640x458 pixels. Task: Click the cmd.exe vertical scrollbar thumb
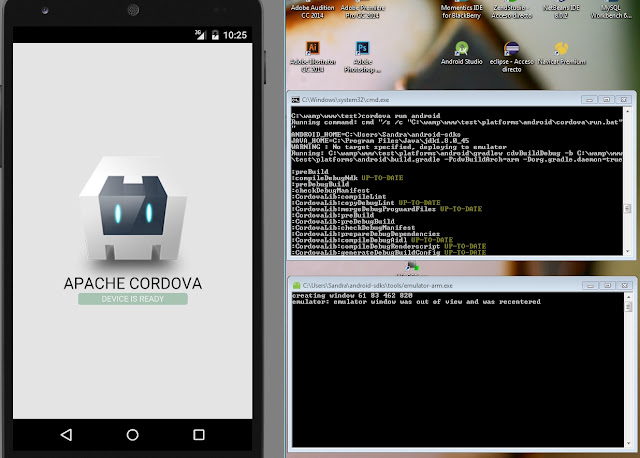point(628,209)
